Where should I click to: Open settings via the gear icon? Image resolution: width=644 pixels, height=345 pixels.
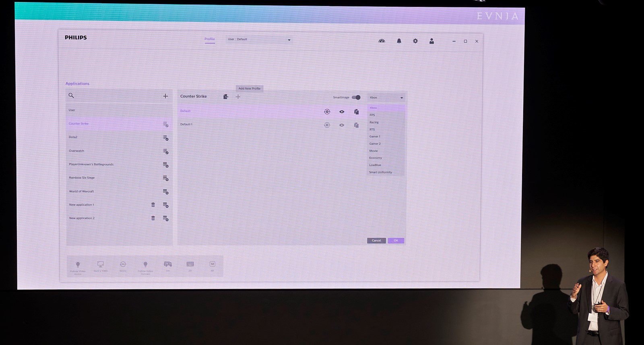(x=415, y=41)
